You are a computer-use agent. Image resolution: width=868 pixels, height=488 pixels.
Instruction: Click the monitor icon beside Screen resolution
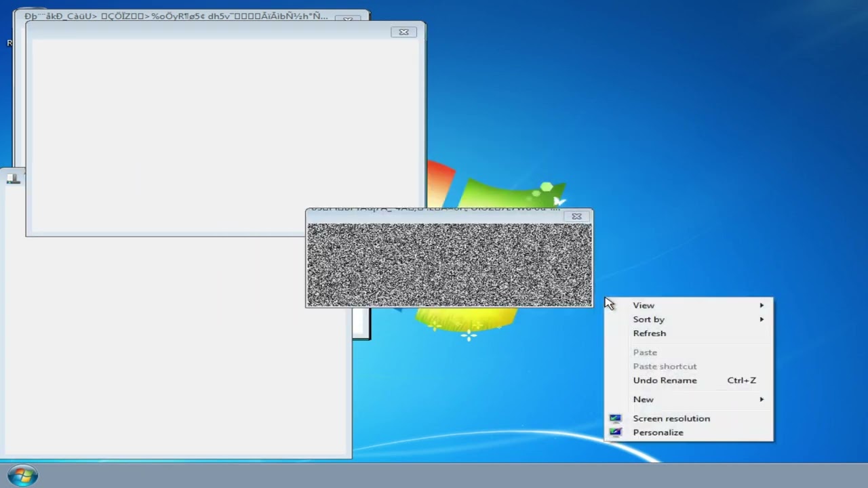615,418
